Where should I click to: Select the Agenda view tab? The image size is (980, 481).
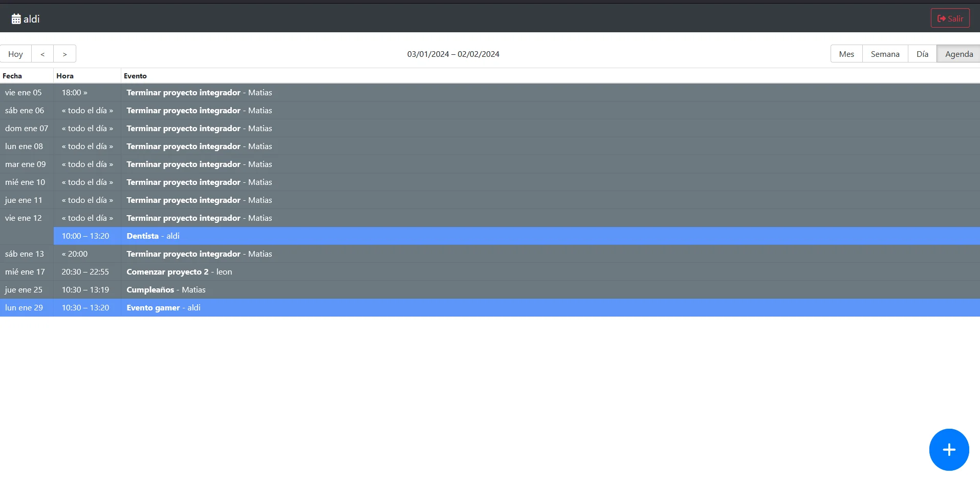point(959,54)
